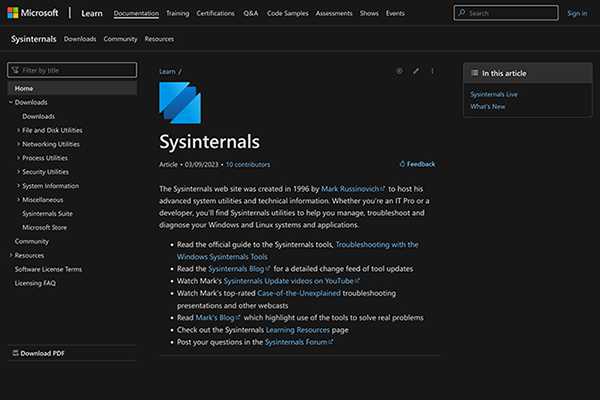Click the article date 03/09/2023 text

pos(201,165)
